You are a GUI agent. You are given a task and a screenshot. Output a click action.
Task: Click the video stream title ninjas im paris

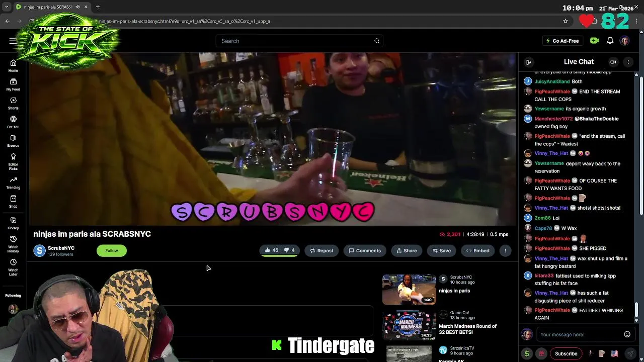click(92, 234)
